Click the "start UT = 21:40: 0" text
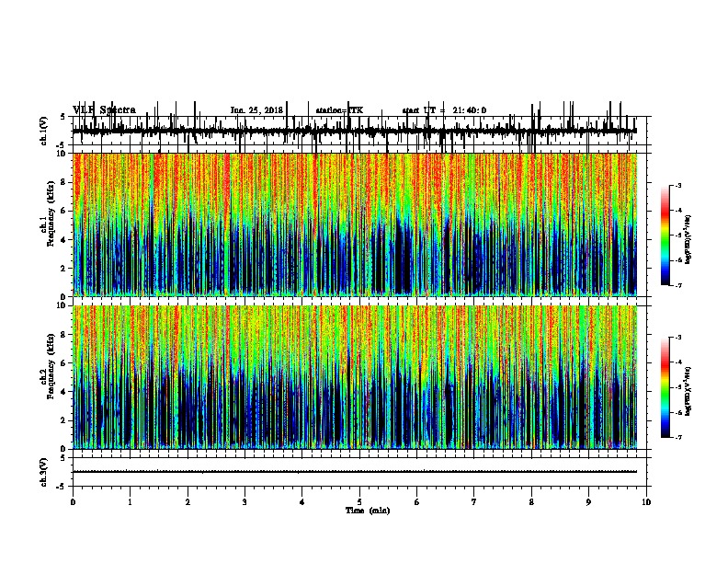 (444, 110)
